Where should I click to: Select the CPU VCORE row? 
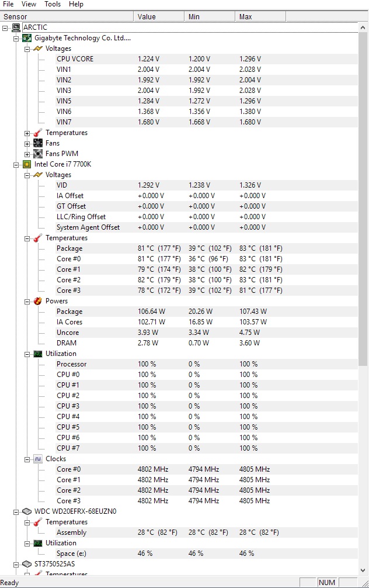click(197, 59)
